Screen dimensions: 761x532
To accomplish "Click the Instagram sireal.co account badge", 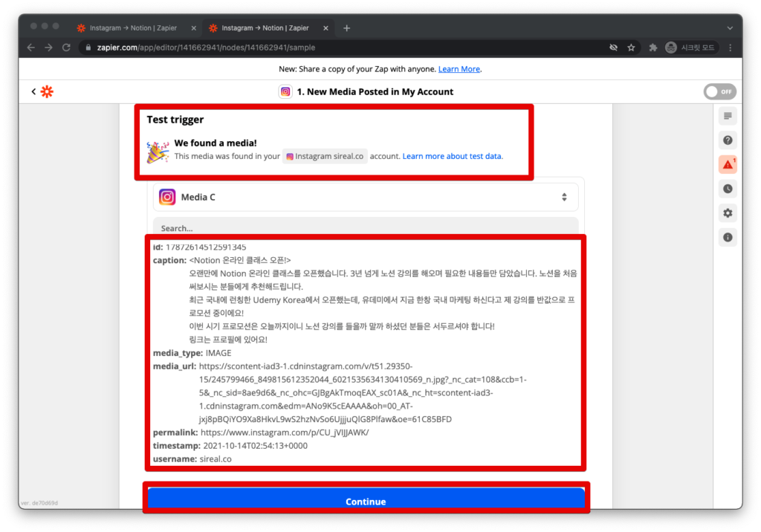I will click(x=325, y=156).
